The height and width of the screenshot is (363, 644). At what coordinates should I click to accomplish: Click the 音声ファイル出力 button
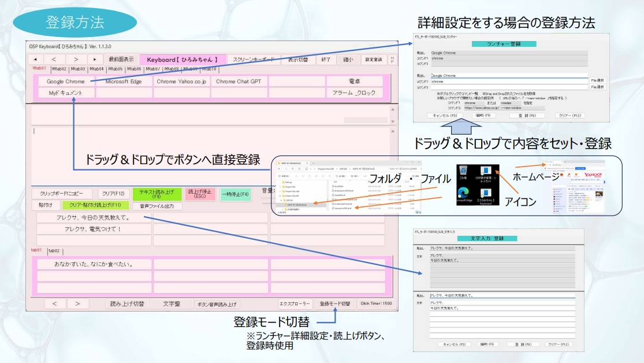coord(157,206)
